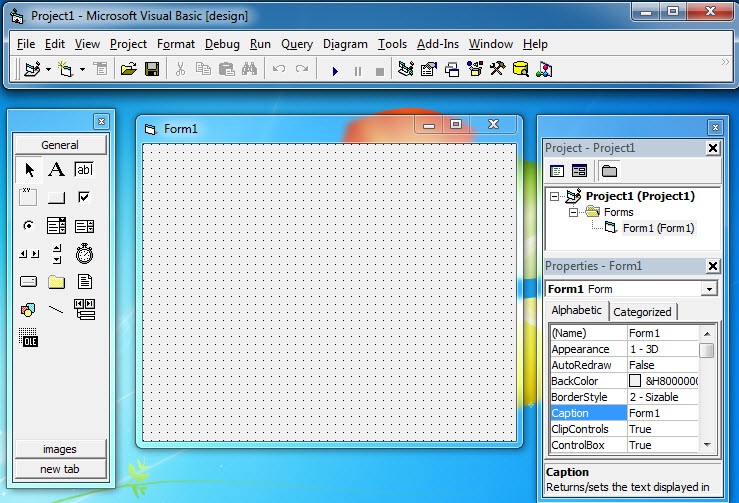Image resolution: width=739 pixels, height=503 pixels.
Task: Pick the Timer control in toolbox
Action: (84, 254)
